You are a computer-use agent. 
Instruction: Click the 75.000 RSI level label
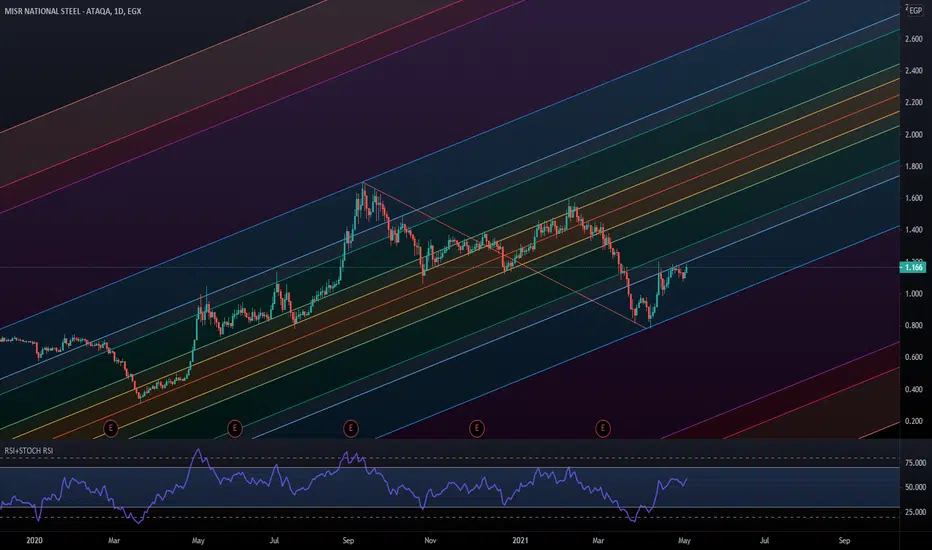click(x=915, y=463)
